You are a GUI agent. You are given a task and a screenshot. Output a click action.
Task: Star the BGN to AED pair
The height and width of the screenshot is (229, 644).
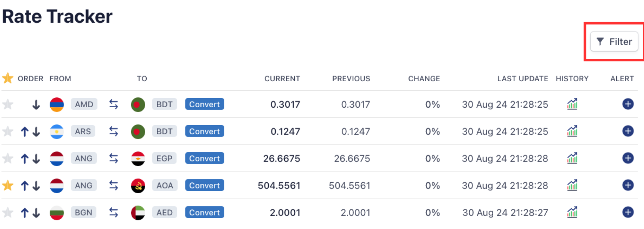click(8, 212)
